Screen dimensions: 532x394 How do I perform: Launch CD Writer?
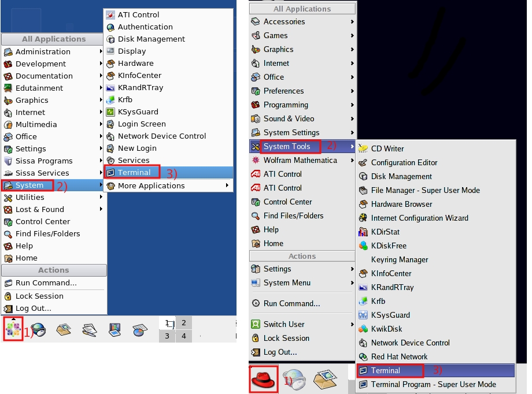tap(436, 148)
